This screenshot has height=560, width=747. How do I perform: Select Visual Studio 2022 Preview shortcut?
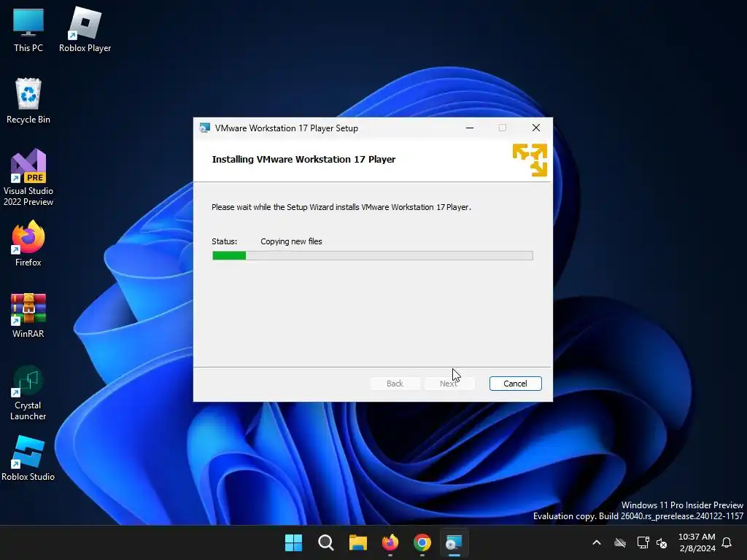tap(28, 177)
